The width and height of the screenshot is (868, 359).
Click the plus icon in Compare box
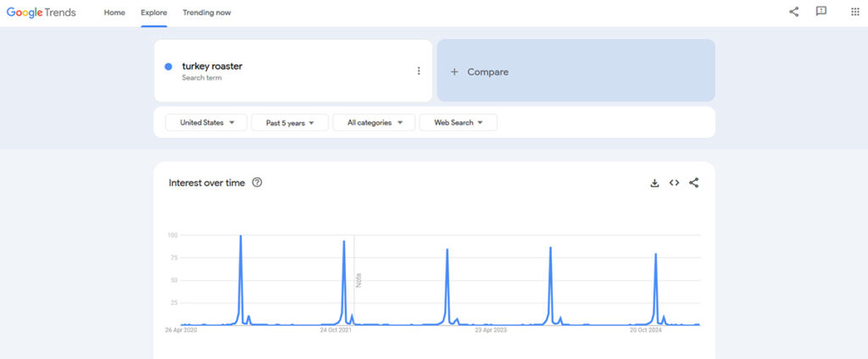click(x=454, y=72)
